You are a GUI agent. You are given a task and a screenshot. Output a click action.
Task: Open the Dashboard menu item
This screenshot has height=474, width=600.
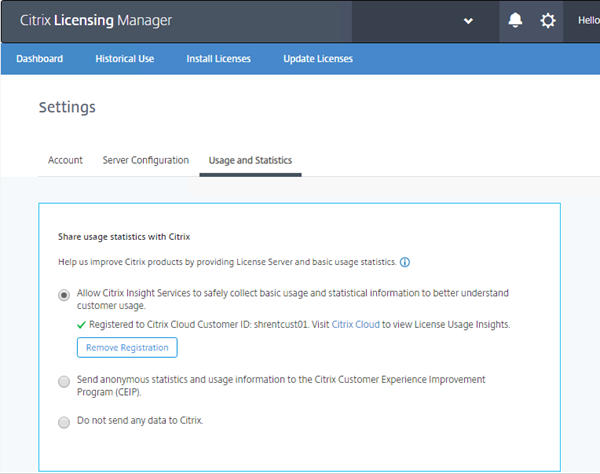point(39,59)
